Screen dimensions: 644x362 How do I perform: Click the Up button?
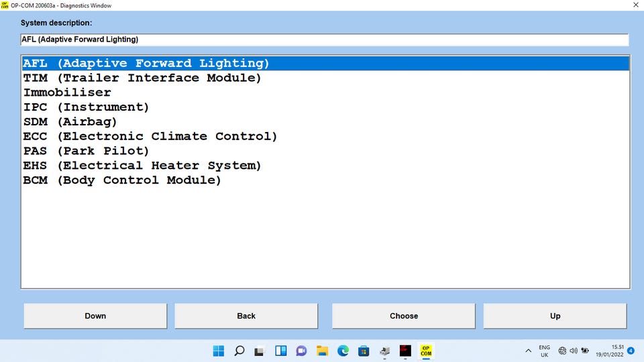click(555, 316)
